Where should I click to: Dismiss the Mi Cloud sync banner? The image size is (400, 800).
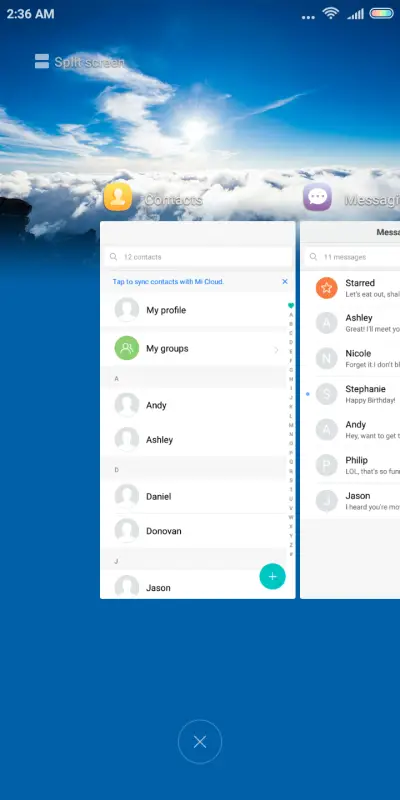coord(285,282)
